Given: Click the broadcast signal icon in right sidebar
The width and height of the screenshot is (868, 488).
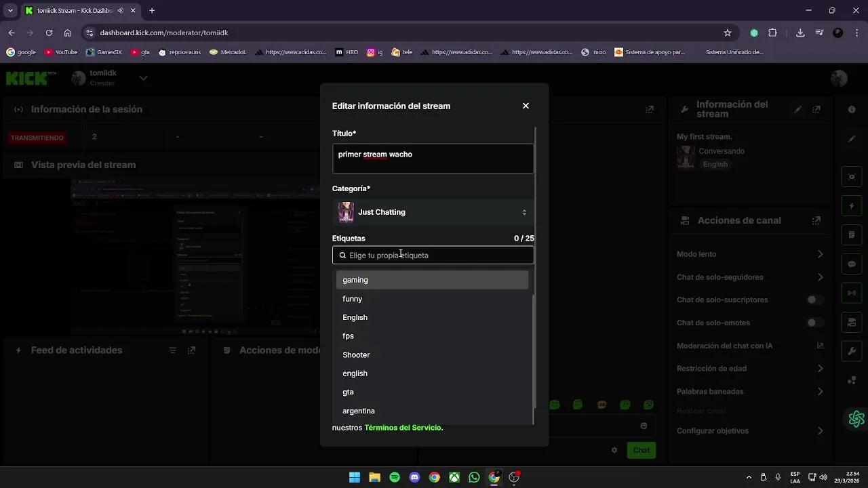Looking at the screenshot, I should 852,293.
